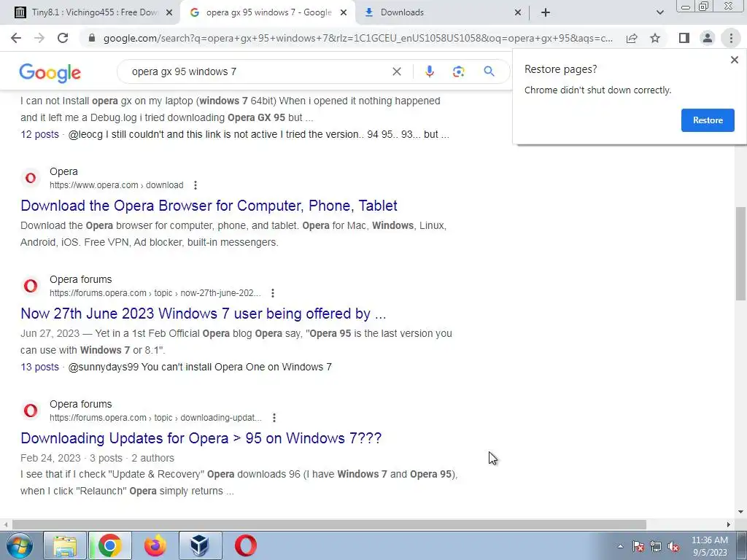Viewport: 747px width, 560px height.
Task: Open the 12 posts link
Action: pyautogui.click(x=39, y=134)
